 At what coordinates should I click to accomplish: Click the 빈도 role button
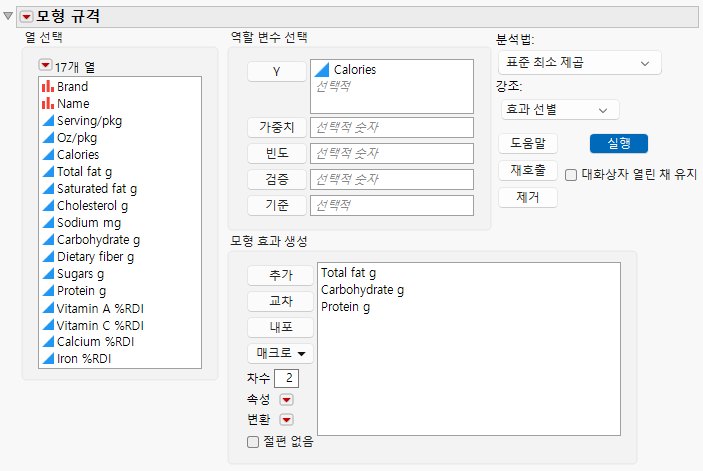[x=277, y=154]
